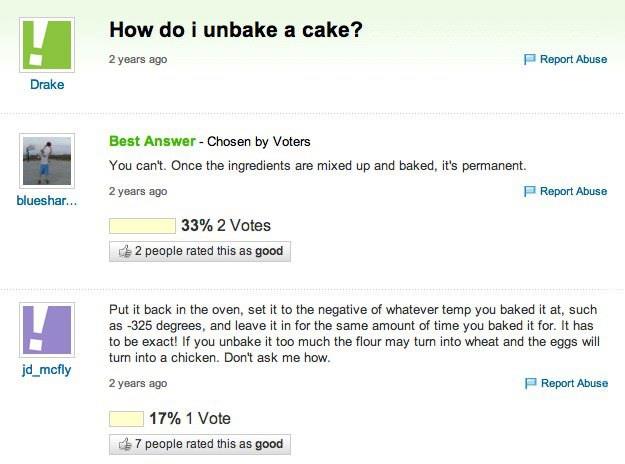Viewport: 625px width, 464px height.
Task: Click the 33% vote progress bar
Action: click(x=142, y=226)
